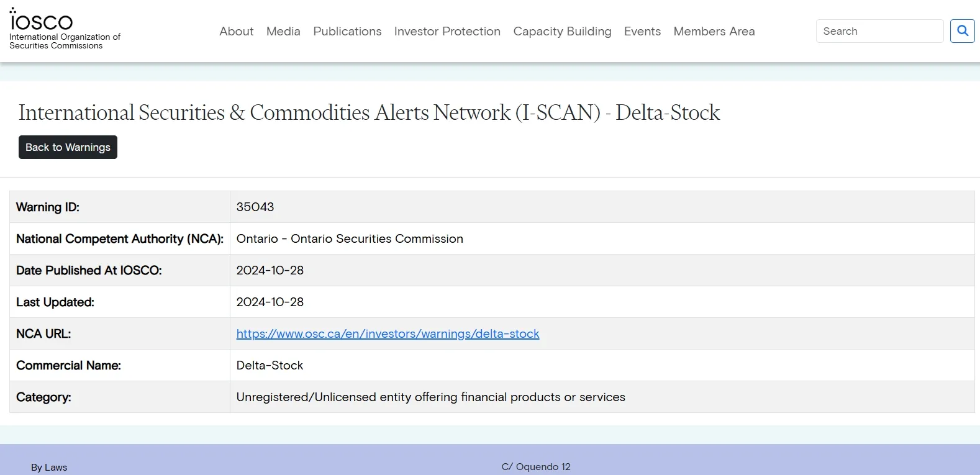Click the Commercial Name value Delta-Stock
Image resolution: width=980 pixels, height=475 pixels.
(x=270, y=365)
